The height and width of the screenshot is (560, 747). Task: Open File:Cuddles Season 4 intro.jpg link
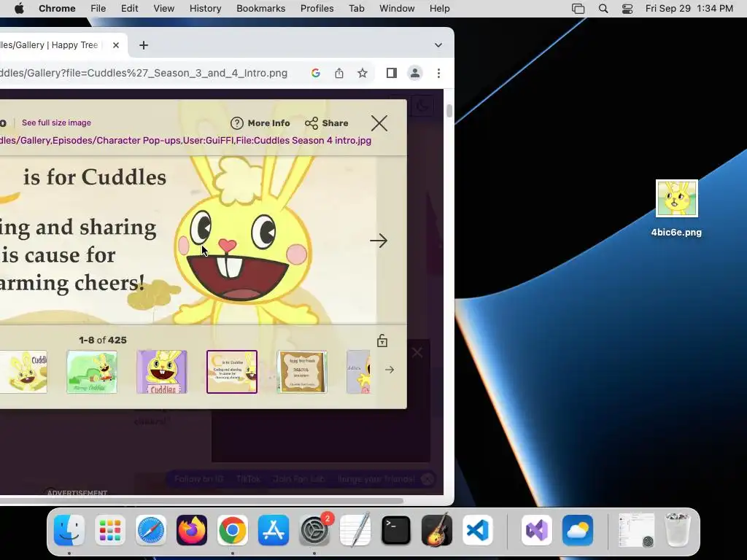303,141
